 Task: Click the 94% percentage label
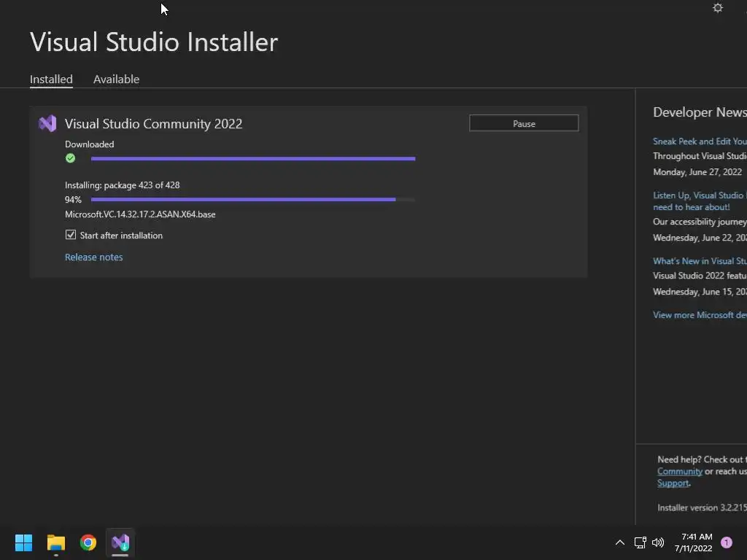(74, 200)
